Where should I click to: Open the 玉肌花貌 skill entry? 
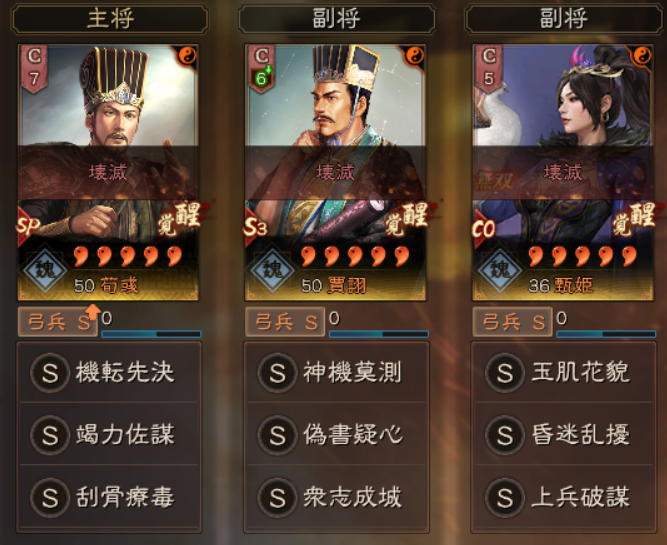pos(564,373)
